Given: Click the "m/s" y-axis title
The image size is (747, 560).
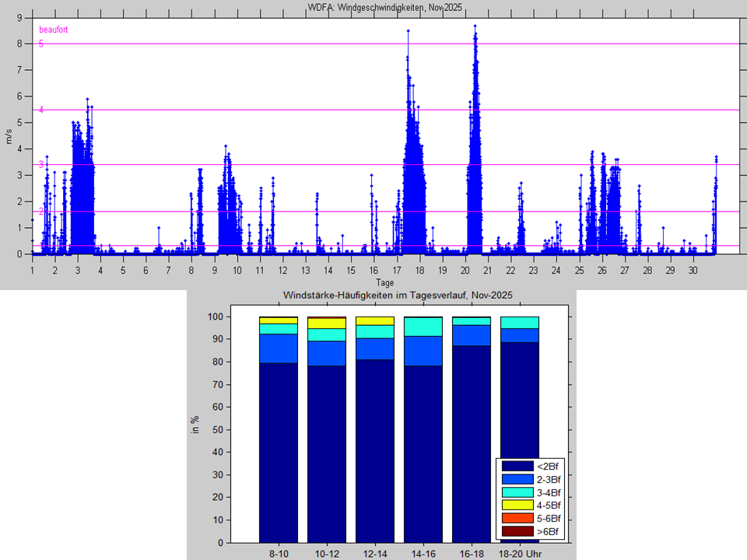Looking at the screenshot, I should 9,137.
